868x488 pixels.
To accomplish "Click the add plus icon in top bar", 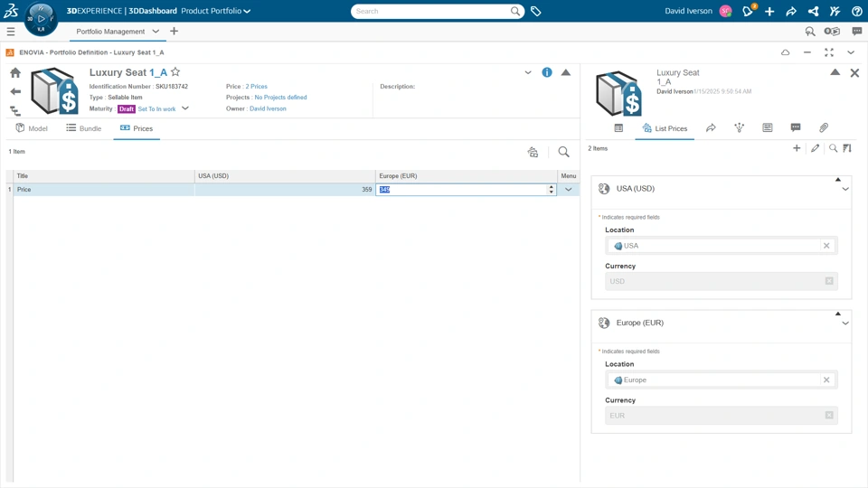I will tap(769, 11).
